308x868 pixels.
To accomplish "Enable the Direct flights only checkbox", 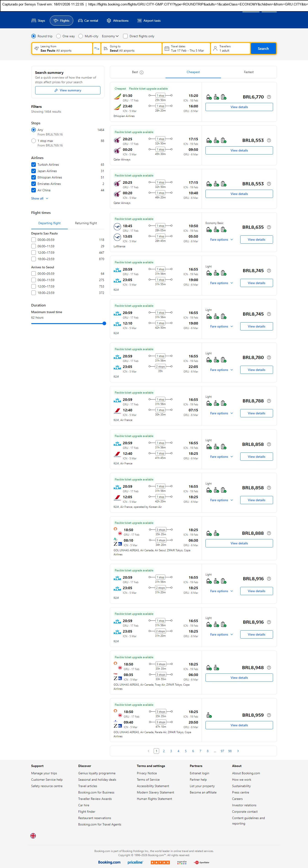I will [126, 36].
